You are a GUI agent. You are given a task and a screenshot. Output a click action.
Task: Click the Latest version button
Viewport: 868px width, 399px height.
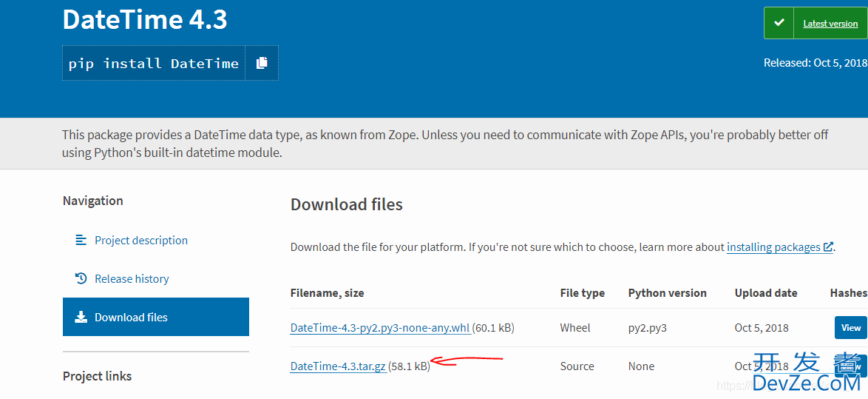[830, 23]
